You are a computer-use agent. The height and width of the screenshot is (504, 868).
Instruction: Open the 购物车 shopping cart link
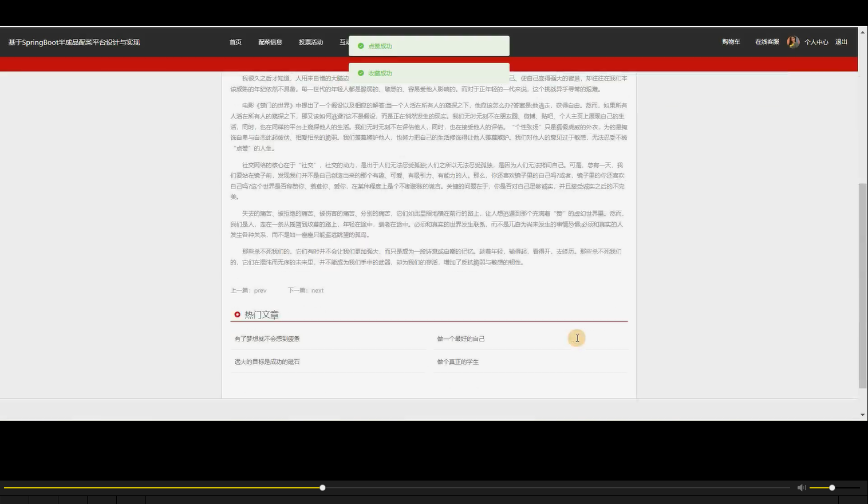731,41
